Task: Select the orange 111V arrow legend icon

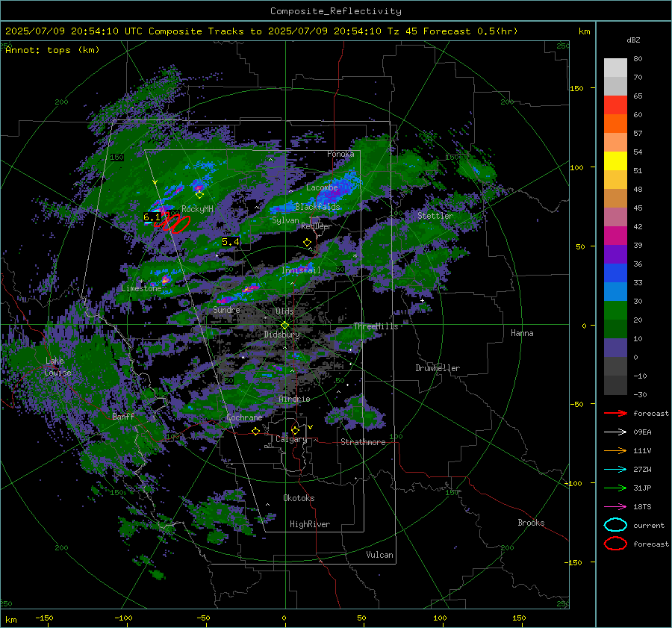Action: click(x=615, y=450)
